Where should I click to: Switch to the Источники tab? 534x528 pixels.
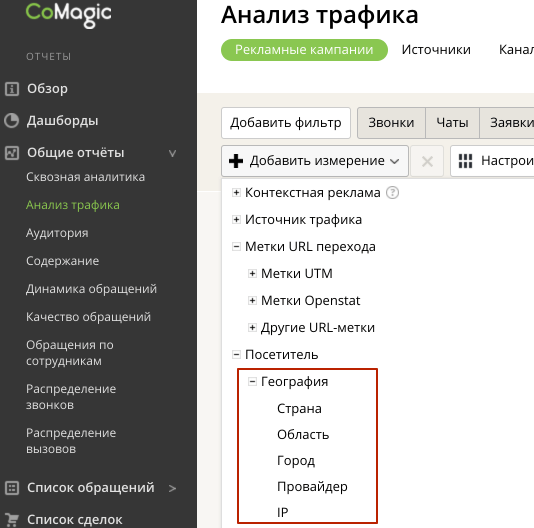click(x=436, y=50)
